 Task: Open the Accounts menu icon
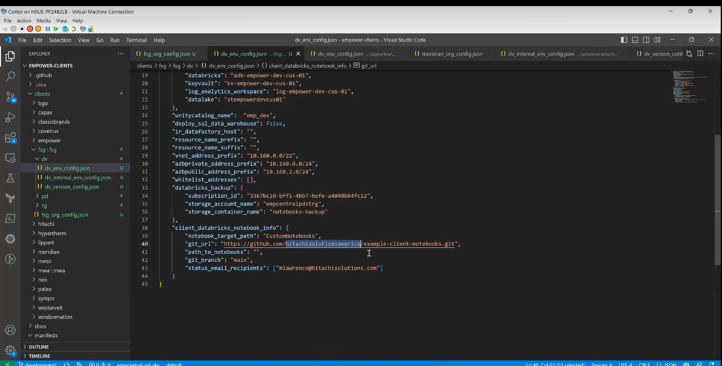coord(10,330)
